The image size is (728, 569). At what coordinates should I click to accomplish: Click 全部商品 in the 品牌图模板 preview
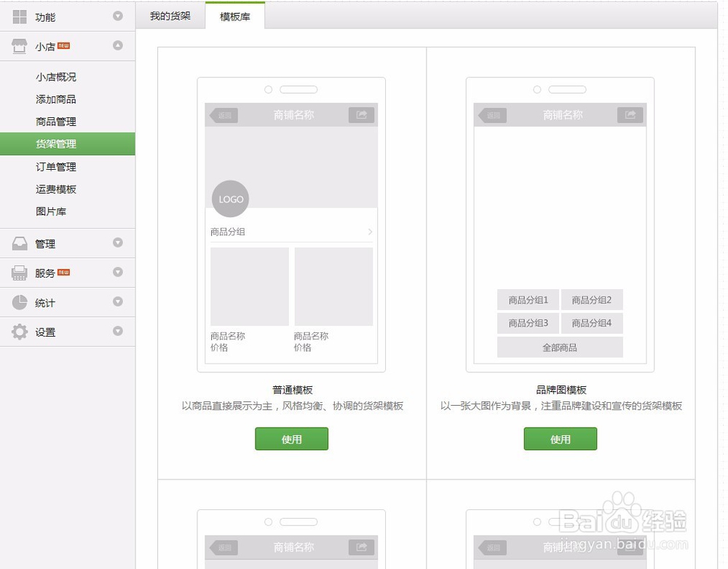click(560, 348)
